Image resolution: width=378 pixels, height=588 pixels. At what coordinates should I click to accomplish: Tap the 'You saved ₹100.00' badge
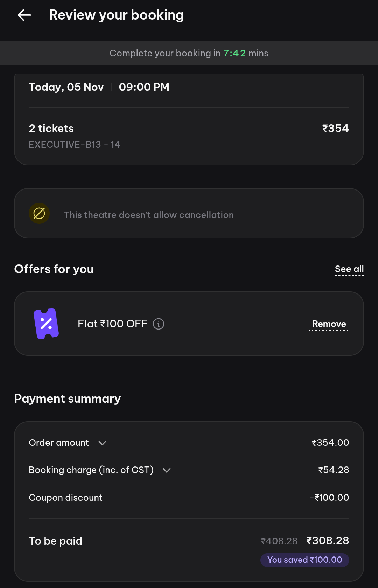pyautogui.click(x=304, y=560)
